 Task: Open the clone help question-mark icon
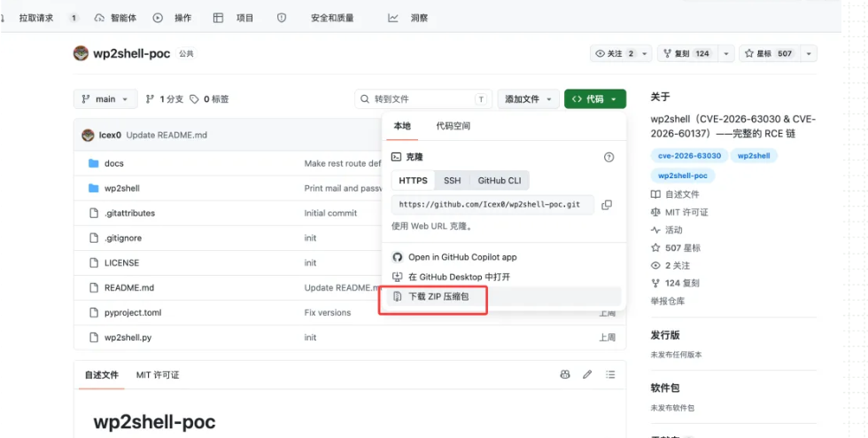click(609, 158)
